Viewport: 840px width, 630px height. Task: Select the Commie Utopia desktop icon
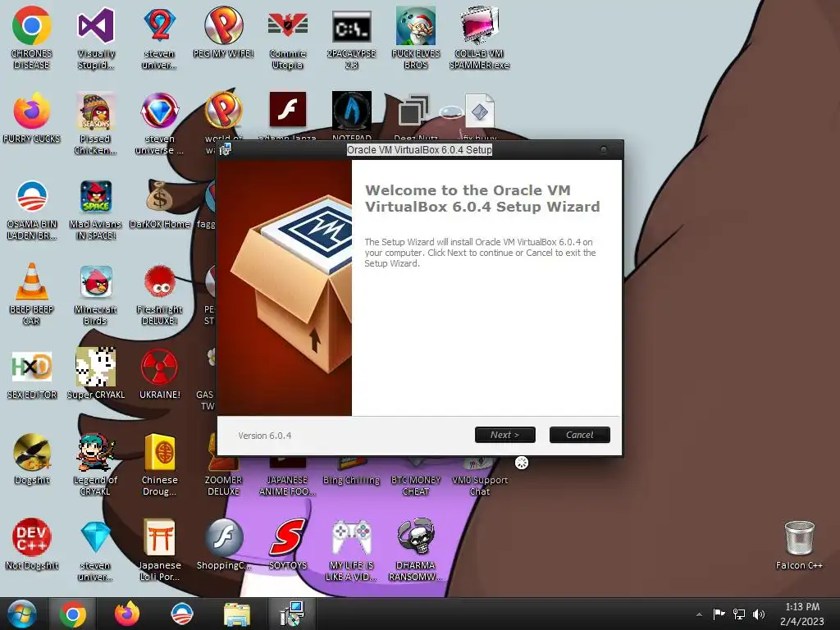288,39
